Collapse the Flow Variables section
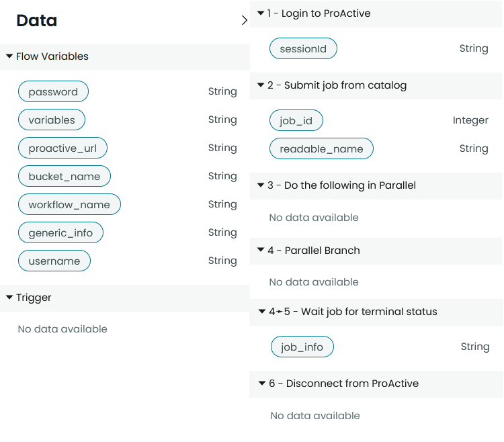 (9, 56)
